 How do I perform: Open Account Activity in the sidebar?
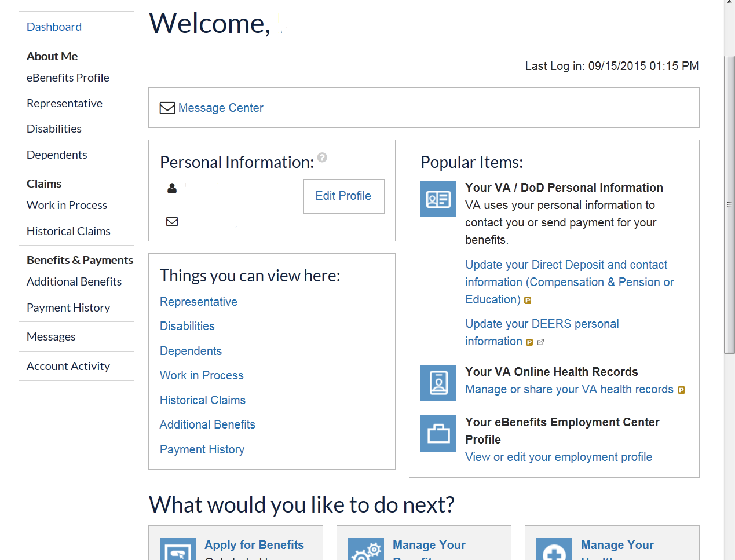tap(68, 366)
